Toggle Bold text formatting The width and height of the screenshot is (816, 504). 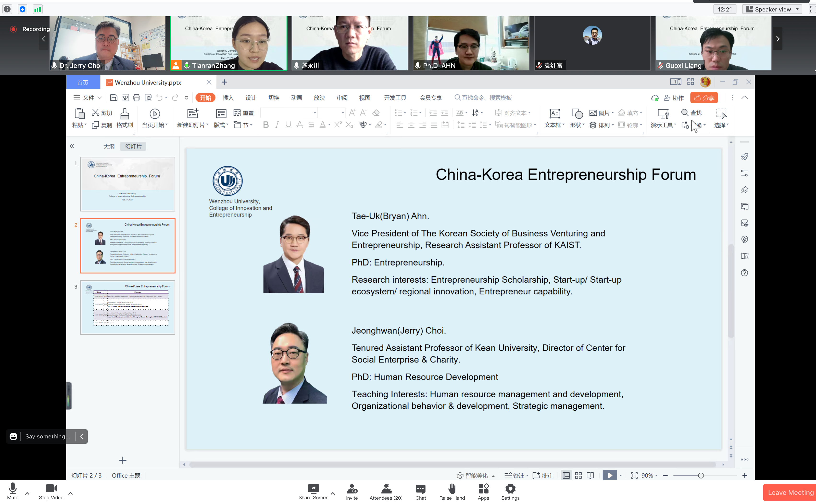(x=265, y=125)
